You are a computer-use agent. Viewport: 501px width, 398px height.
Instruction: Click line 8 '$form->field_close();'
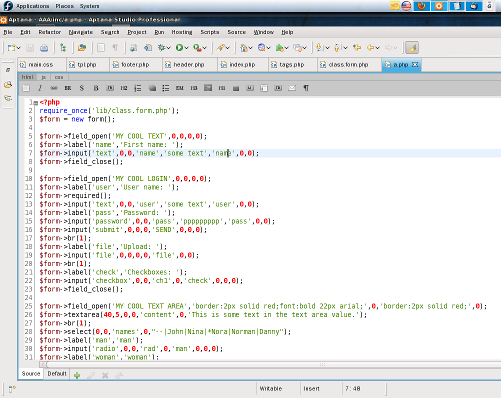(x=81, y=162)
